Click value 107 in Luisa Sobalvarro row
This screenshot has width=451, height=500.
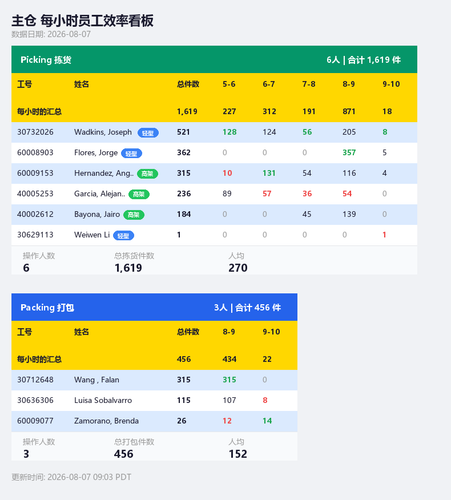coord(229,400)
